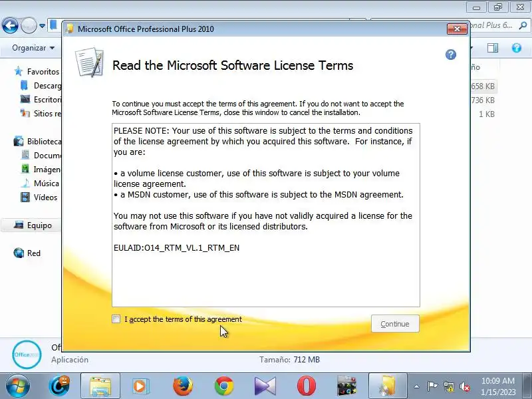Open the clock showing 10:09 AM
Screen dimensions: 532x399
coord(497,386)
